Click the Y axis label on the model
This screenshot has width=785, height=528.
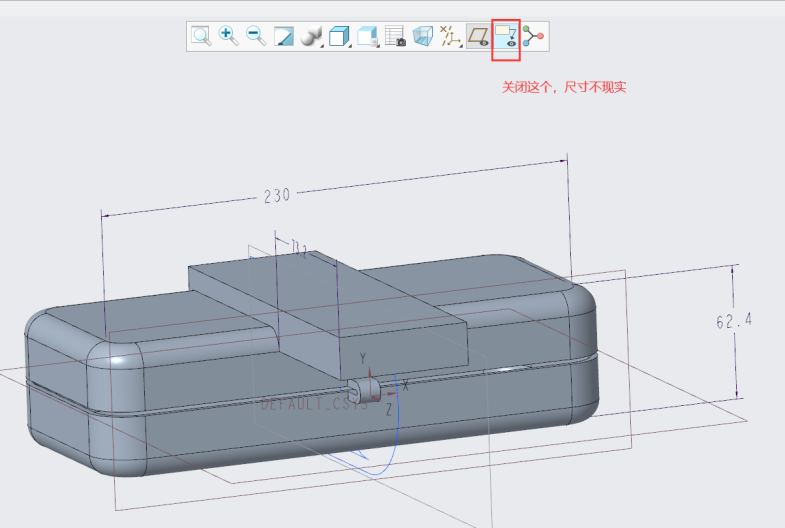363,358
